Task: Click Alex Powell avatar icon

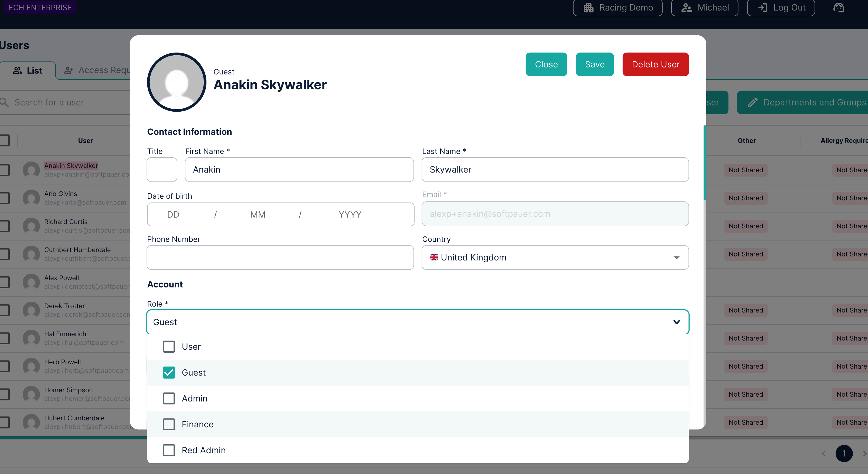Action: 31,282
